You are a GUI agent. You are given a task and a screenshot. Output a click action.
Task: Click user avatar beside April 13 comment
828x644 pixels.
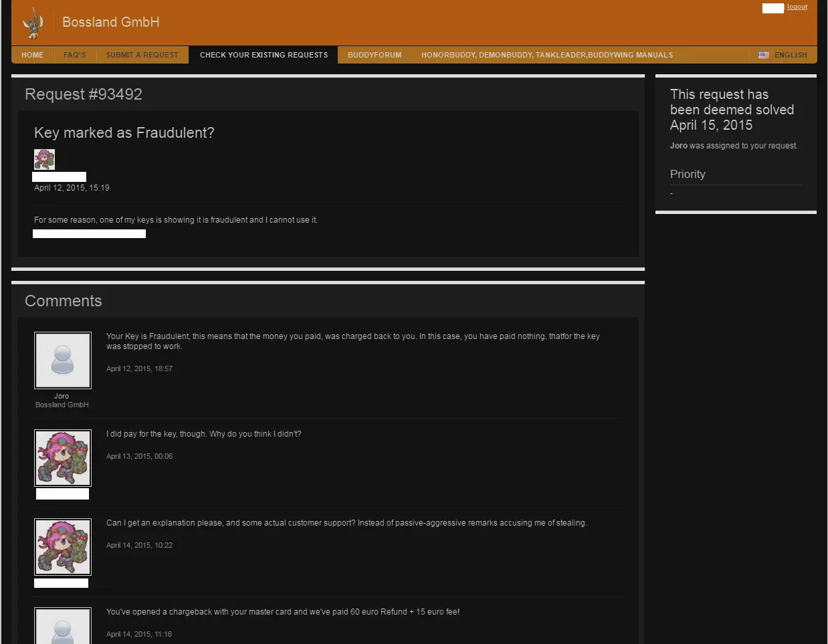click(x=63, y=458)
